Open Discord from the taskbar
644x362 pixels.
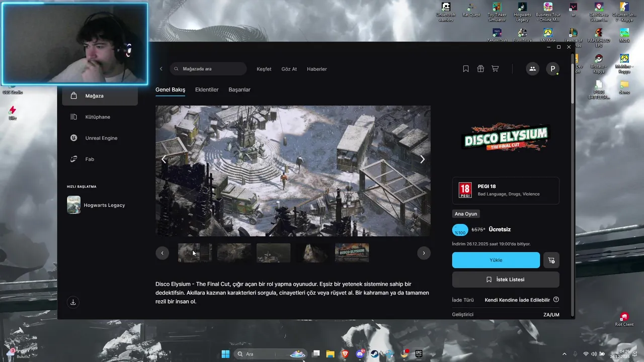pos(360,354)
